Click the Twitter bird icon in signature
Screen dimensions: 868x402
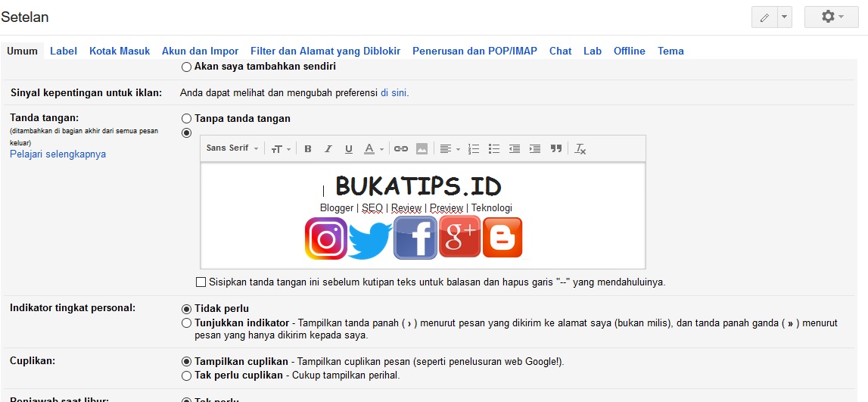pyautogui.click(x=370, y=239)
